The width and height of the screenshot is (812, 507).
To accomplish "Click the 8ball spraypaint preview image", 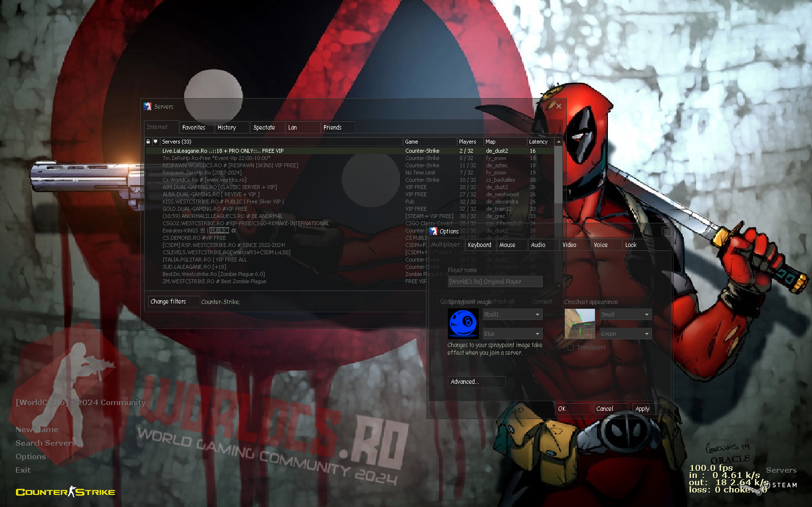I will click(x=463, y=323).
